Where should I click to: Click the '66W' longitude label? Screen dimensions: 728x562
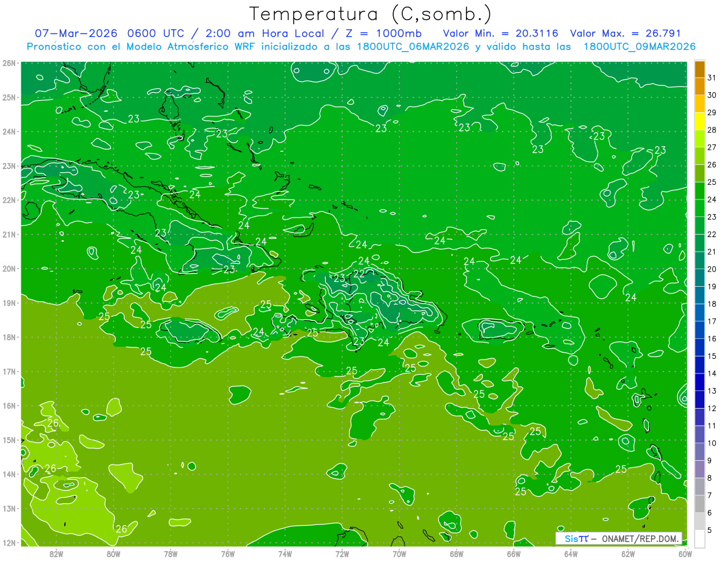514,554
